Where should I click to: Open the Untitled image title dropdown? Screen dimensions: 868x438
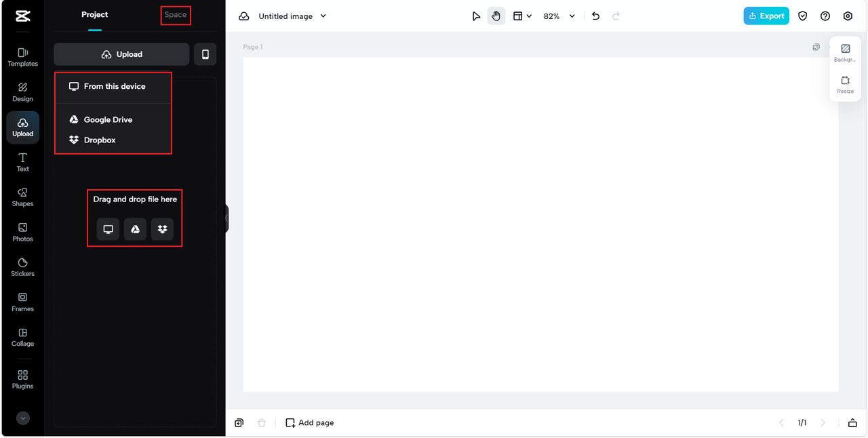(x=292, y=16)
